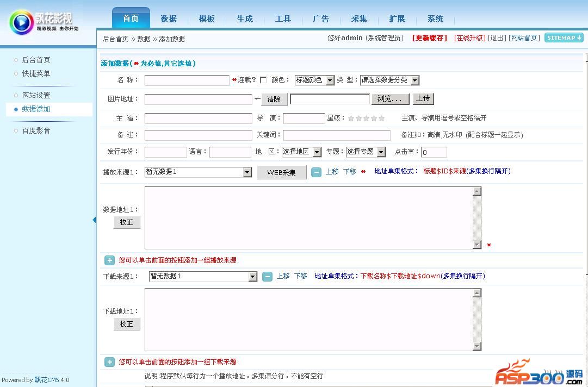Click the 更新缓存 link
The height and width of the screenshot is (387, 588).
[x=429, y=38]
